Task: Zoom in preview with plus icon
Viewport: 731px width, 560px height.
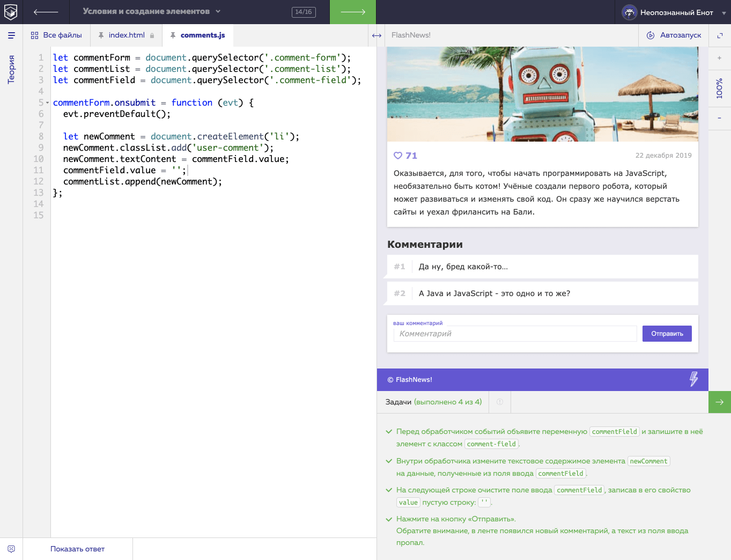Action: pos(719,58)
